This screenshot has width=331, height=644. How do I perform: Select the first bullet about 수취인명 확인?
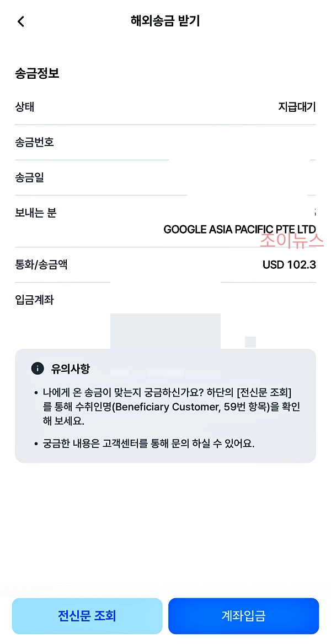tap(164, 407)
